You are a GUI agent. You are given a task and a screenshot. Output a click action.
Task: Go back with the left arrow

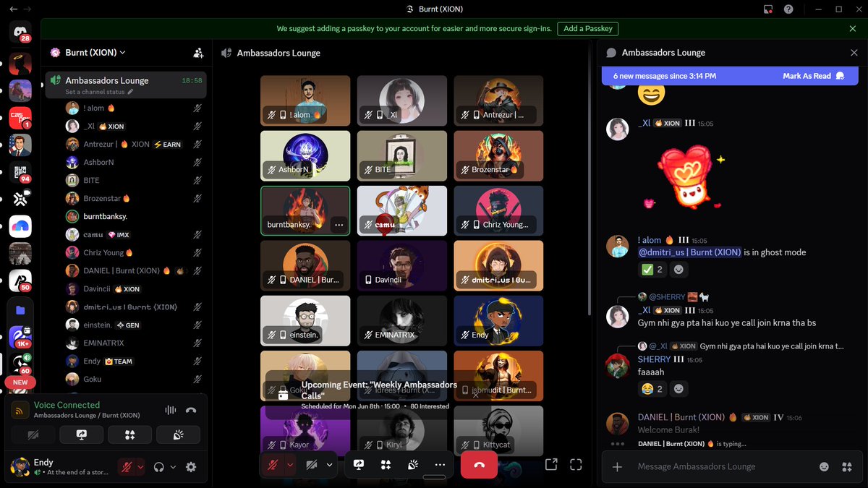[14, 9]
